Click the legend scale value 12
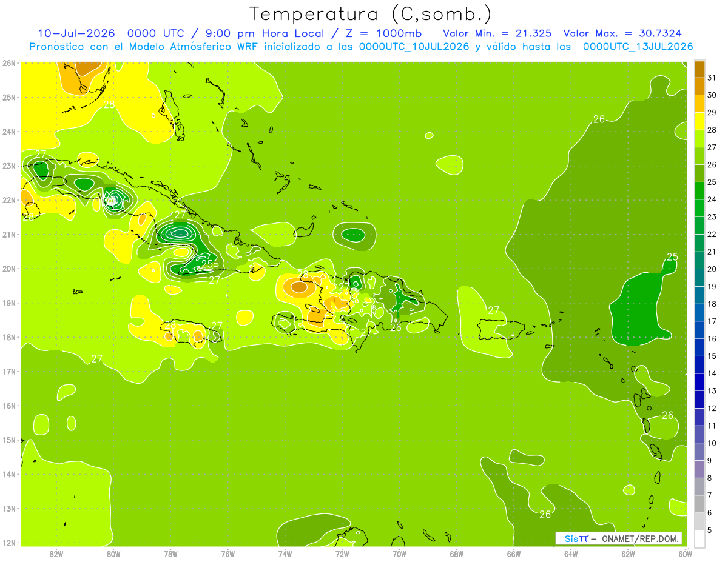728x562 pixels. coord(712,408)
